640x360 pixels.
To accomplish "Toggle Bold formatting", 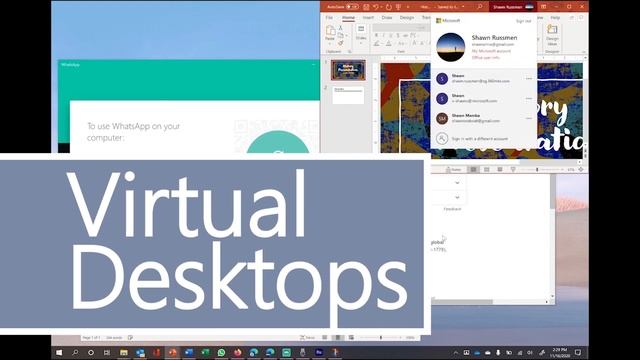I will [376, 36].
